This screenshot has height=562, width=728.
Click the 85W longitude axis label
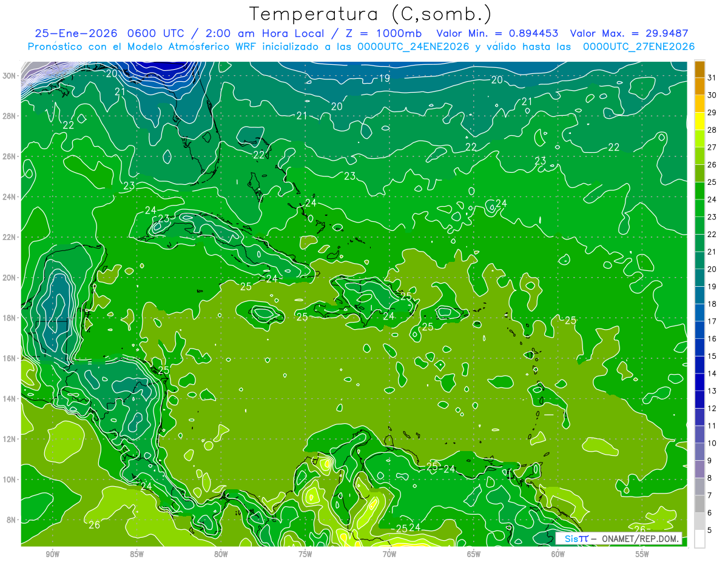point(136,554)
